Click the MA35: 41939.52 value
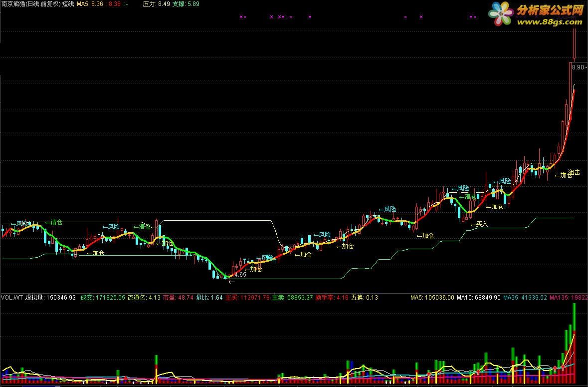 525,297
